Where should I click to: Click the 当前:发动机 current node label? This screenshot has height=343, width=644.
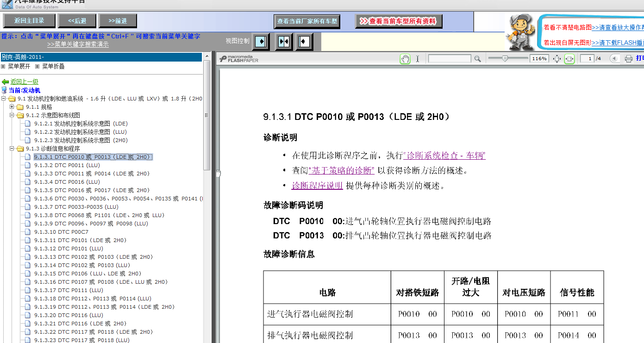coord(25,90)
